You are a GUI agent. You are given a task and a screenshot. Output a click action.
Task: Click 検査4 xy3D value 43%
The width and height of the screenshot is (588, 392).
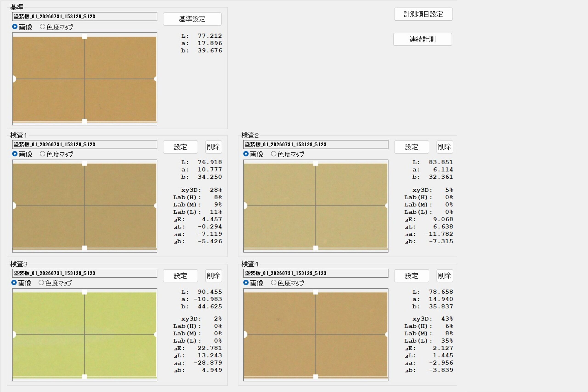tap(447, 319)
